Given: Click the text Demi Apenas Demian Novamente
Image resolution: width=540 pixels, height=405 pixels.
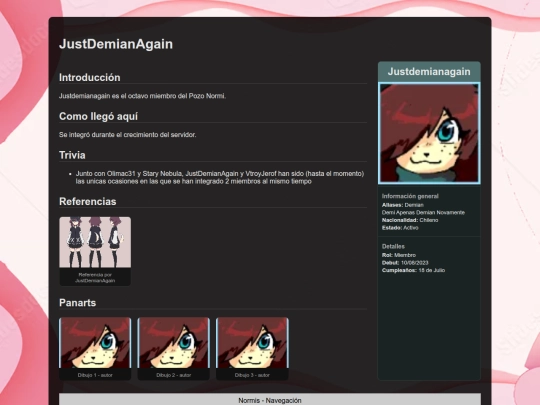Looking at the screenshot, I should click(423, 212).
